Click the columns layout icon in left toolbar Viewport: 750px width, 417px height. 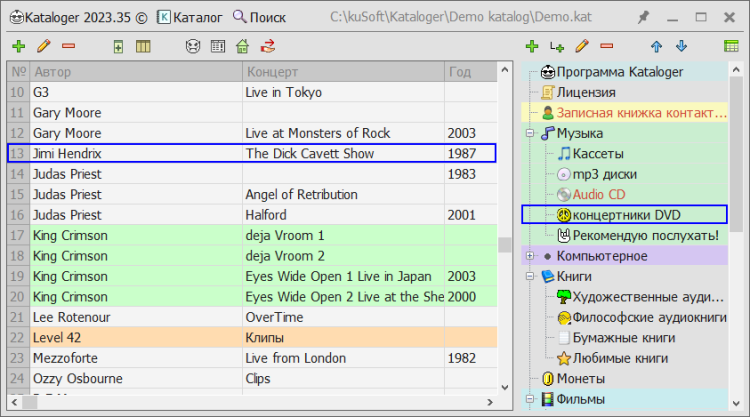tap(143, 46)
